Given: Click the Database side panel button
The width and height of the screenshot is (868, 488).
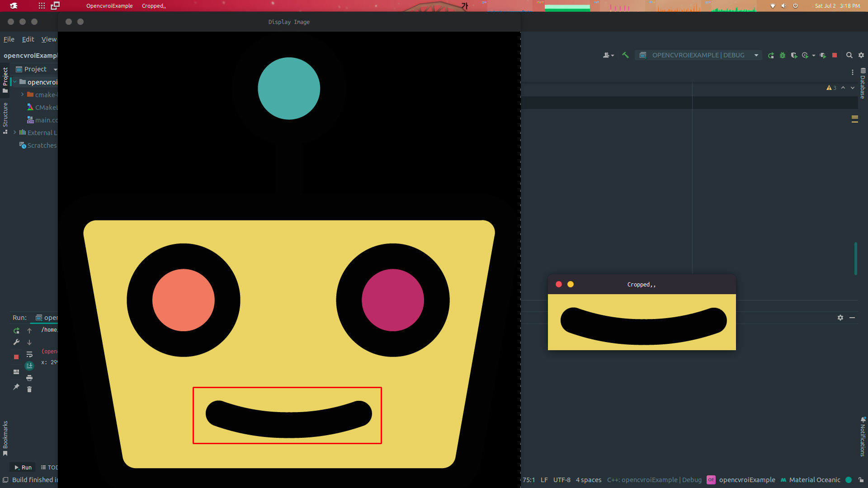Looking at the screenshot, I should tap(863, 84).
